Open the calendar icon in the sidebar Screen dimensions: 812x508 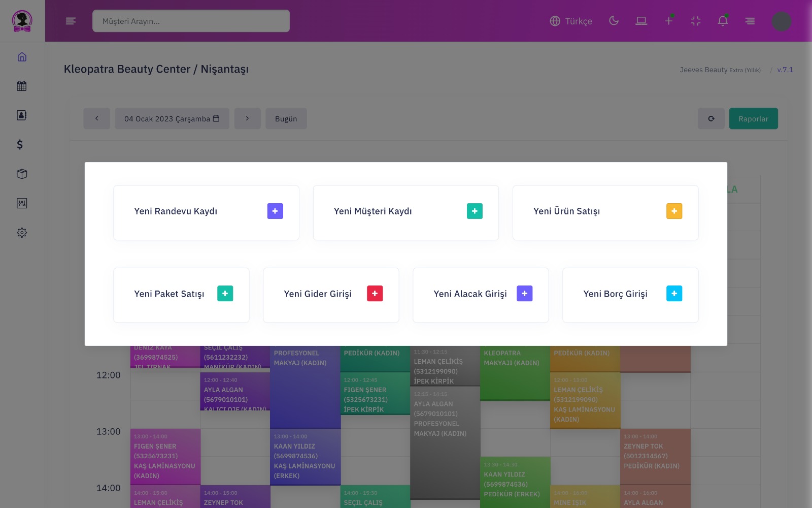[22, 86]
